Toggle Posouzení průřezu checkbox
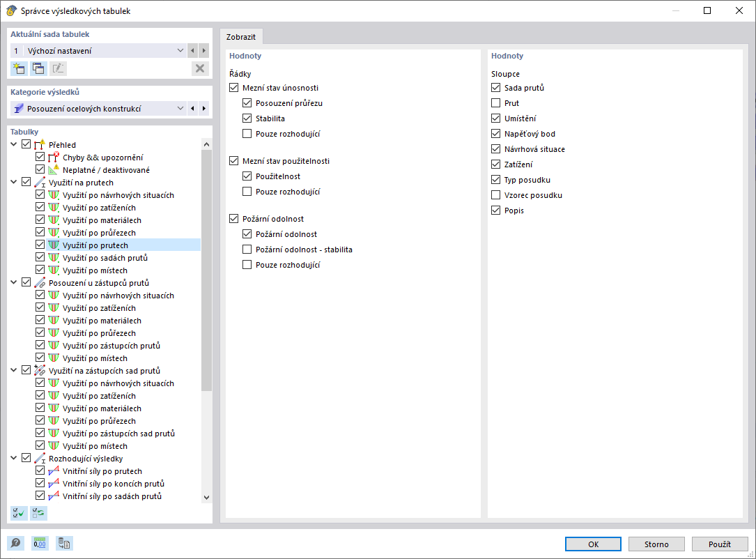 (247, 102)
